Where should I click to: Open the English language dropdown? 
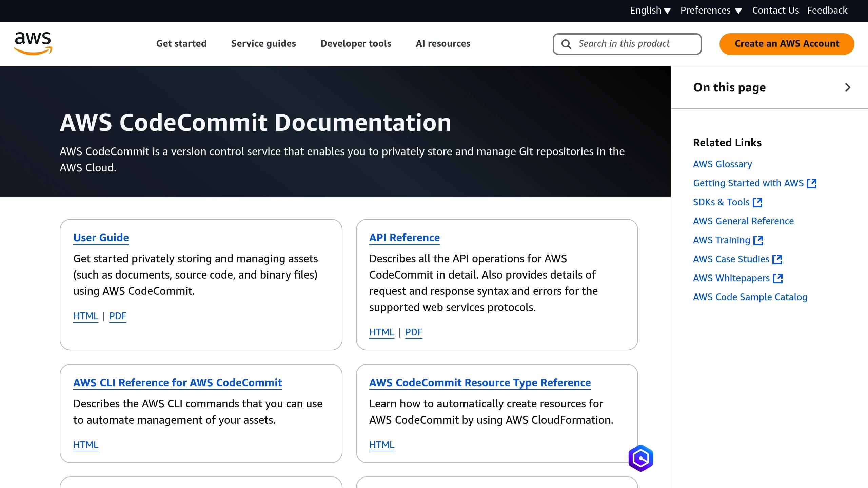click(650, 11)
